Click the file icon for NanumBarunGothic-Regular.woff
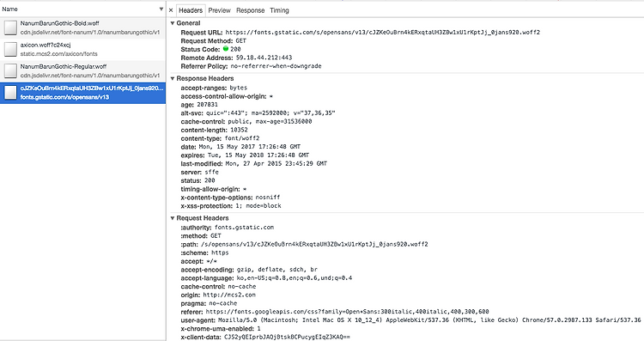Viewport: 644px width, 341px height. (10, 71)
